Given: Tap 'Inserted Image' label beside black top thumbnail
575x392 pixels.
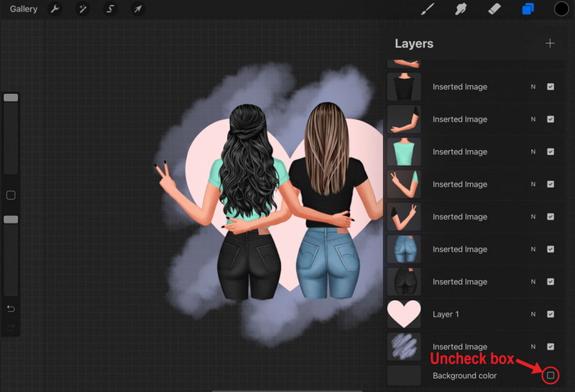Looking at the screenshot, I should pos(460,87).
